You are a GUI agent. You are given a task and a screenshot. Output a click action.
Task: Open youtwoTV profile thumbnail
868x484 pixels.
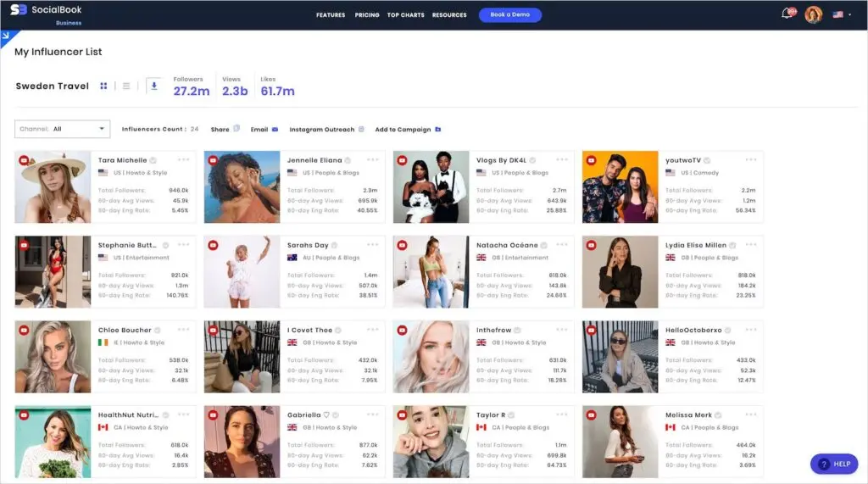coord(620,186)
